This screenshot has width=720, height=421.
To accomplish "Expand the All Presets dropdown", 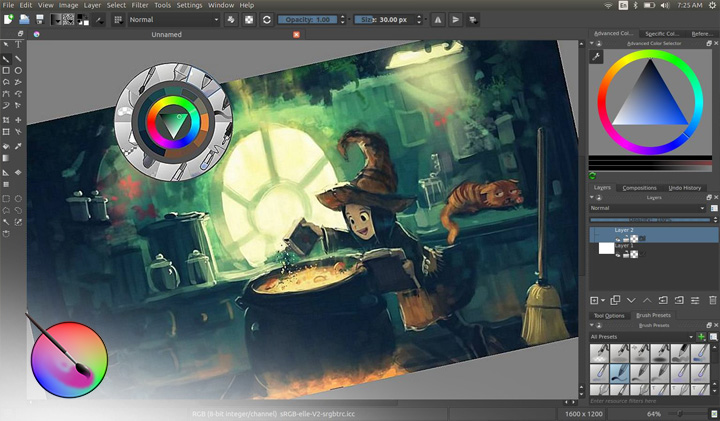I will (x=639, y=337).
